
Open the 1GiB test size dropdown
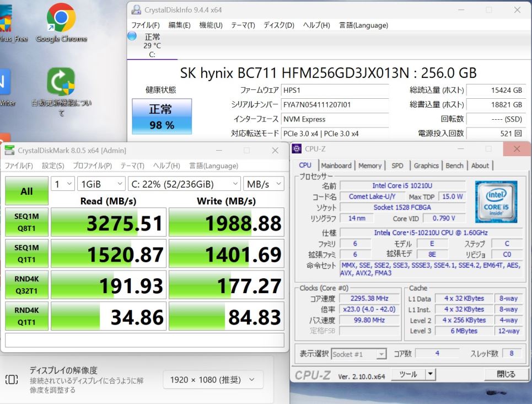coord(101,184)
